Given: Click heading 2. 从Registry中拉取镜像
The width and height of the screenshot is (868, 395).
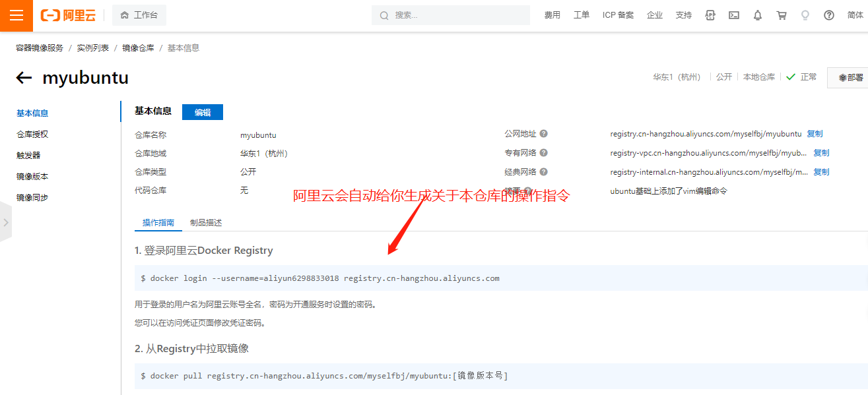Looking at the screenshot, I should [x=191, y=348].
